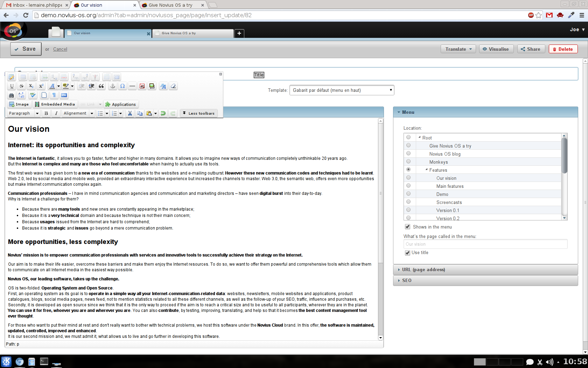Cut selection with the scissors icon
Viewport: 588px width, 368px height.
pos(130,113)
